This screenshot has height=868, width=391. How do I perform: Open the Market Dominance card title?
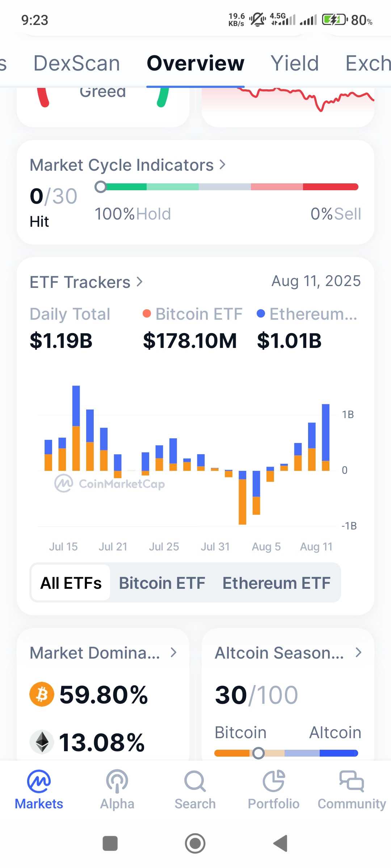point(95,653)
